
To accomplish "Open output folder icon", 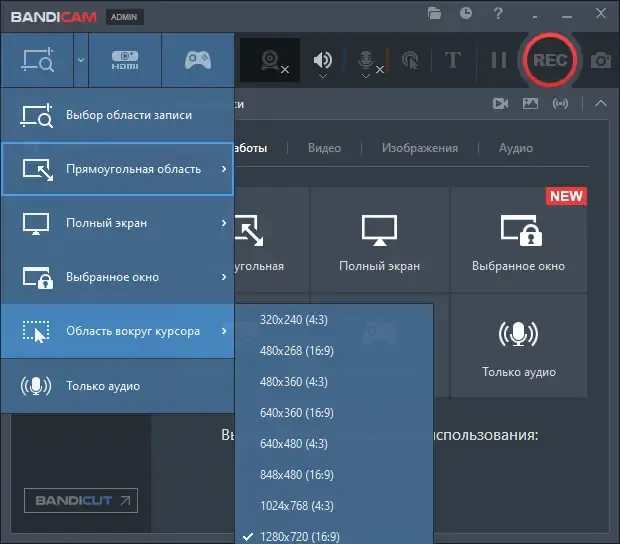I will (434, 13).
